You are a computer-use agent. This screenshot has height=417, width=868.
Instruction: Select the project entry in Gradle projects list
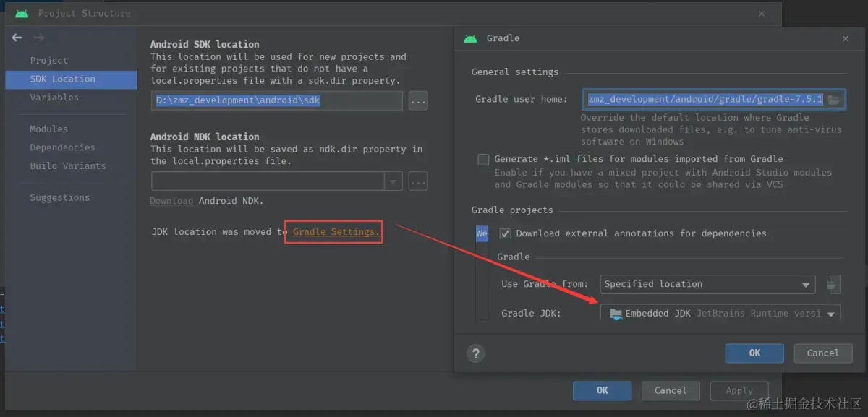pos(482,234)
